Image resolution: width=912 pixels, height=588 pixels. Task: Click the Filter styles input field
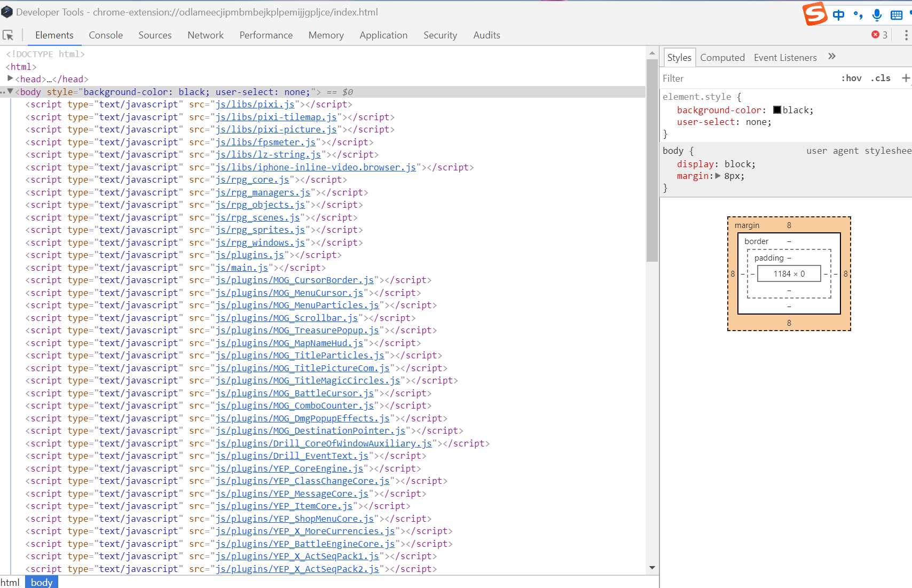click(x=748, y=78)
